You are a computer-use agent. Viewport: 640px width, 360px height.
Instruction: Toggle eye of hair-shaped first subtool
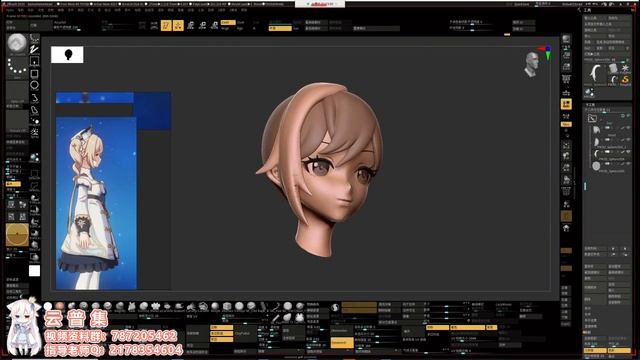point(628,128)
